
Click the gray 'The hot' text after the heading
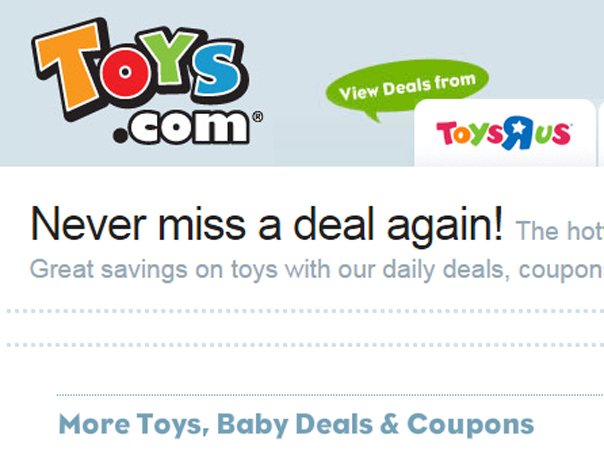click(x=559, y=231)
